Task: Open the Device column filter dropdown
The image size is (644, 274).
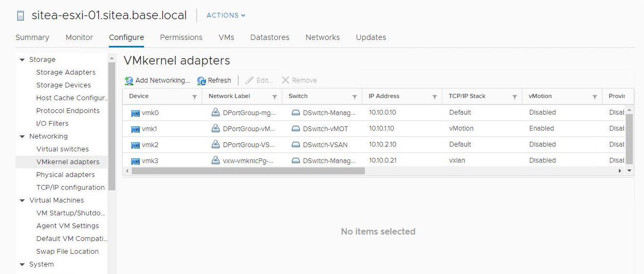Action: (194, 97)
